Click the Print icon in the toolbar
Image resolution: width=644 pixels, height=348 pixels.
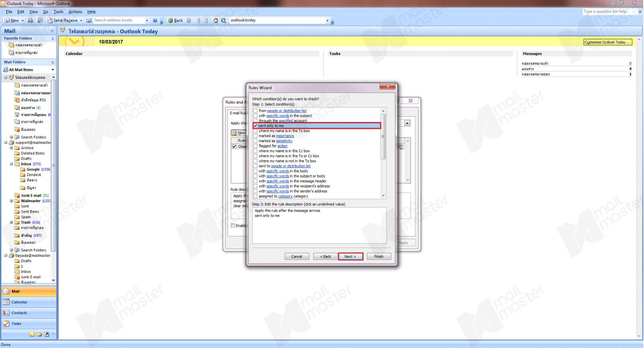(31, 21)
